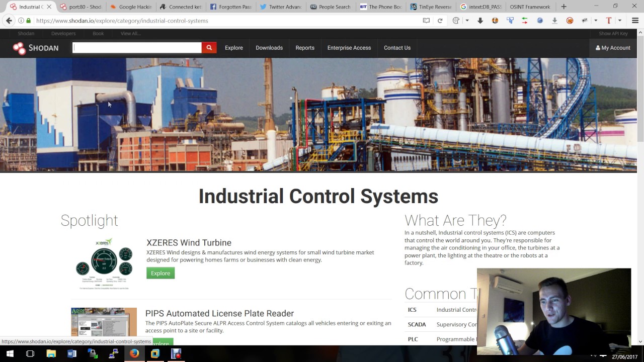Click into the Shodan search field
This screenshot has height=362, width=644.
pyautogui.click(x=137, y=48)
